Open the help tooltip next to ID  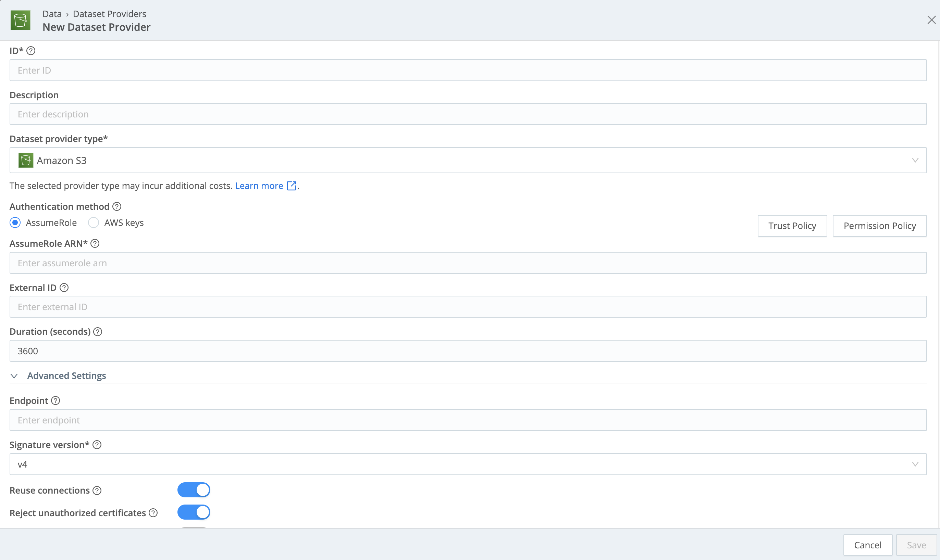click(x=32, y=51)
